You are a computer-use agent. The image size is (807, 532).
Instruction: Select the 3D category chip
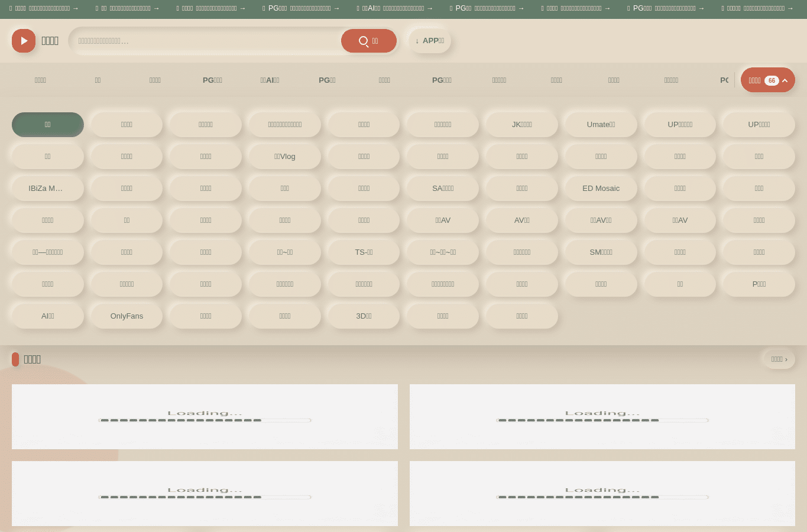364,316
